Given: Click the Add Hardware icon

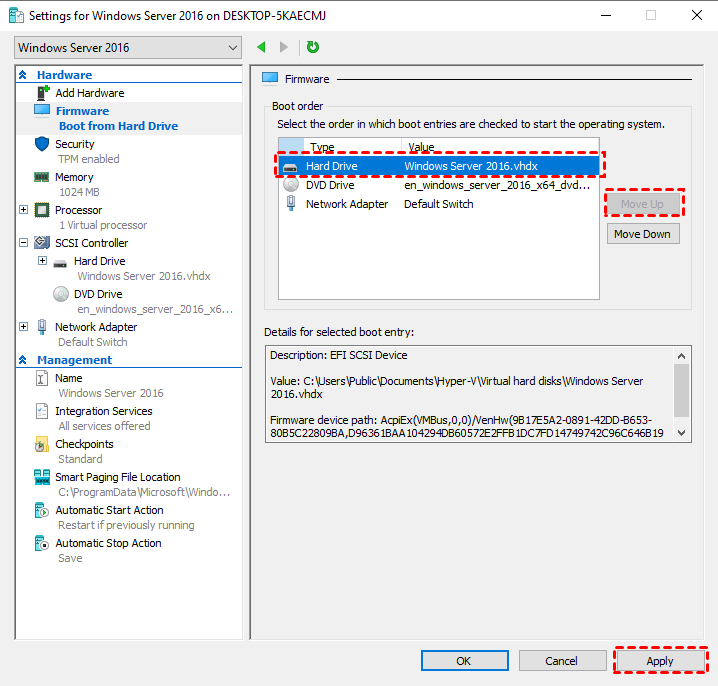Looking at the screenshot, I should 43,93.
